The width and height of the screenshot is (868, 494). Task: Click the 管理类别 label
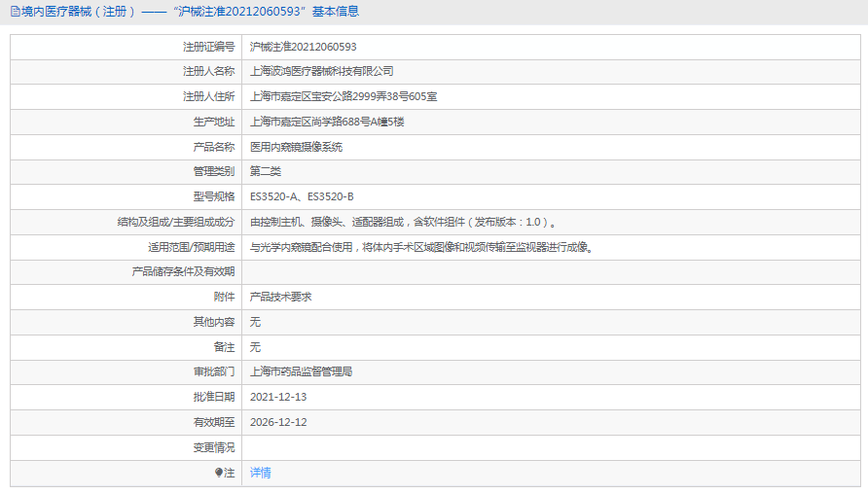click(214, 171)
